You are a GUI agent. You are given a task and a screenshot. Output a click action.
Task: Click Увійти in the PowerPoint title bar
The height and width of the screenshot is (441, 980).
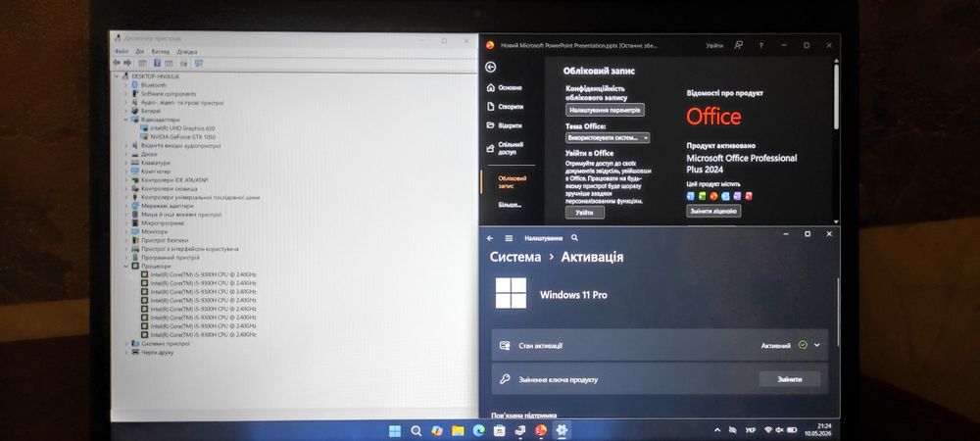click(714, 46)
